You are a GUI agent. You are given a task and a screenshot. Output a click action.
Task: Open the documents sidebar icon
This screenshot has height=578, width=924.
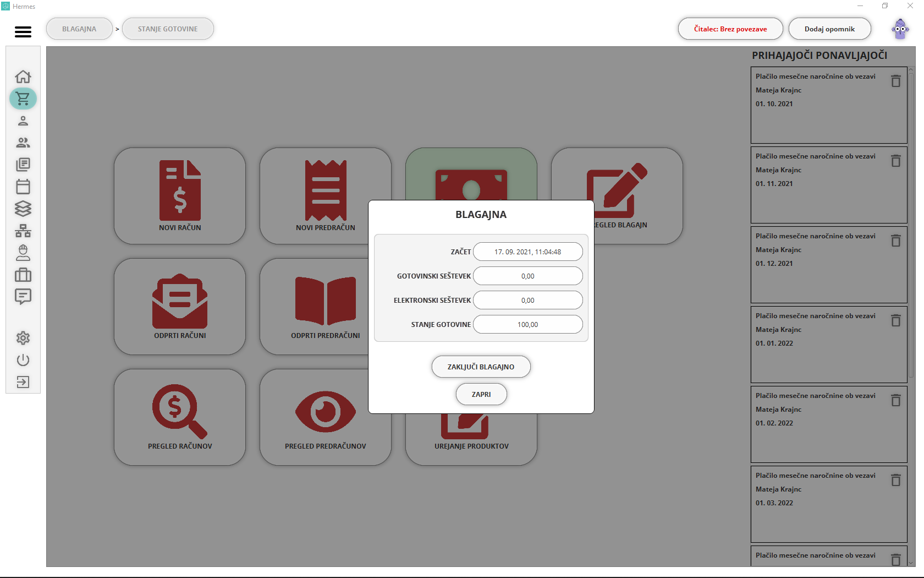click(23, 165)
